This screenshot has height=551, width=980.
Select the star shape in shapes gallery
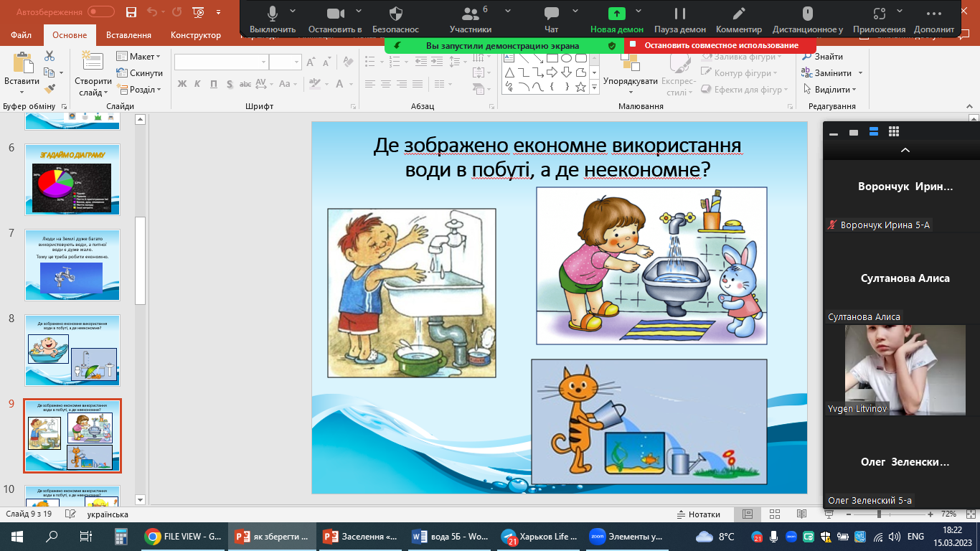pos(581,87)
